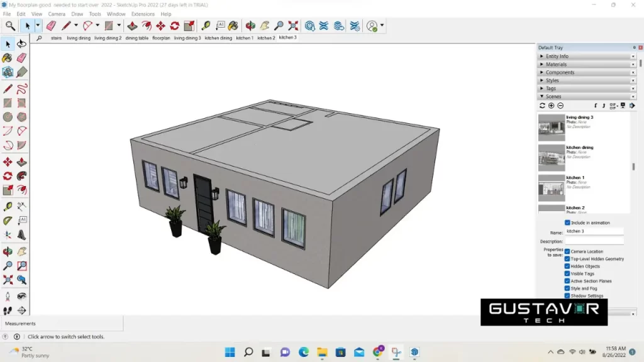The height and width of the screenshot is (362, 644).
Task: Click the Name input showing kitchen 3
Action: pos(594,231)
